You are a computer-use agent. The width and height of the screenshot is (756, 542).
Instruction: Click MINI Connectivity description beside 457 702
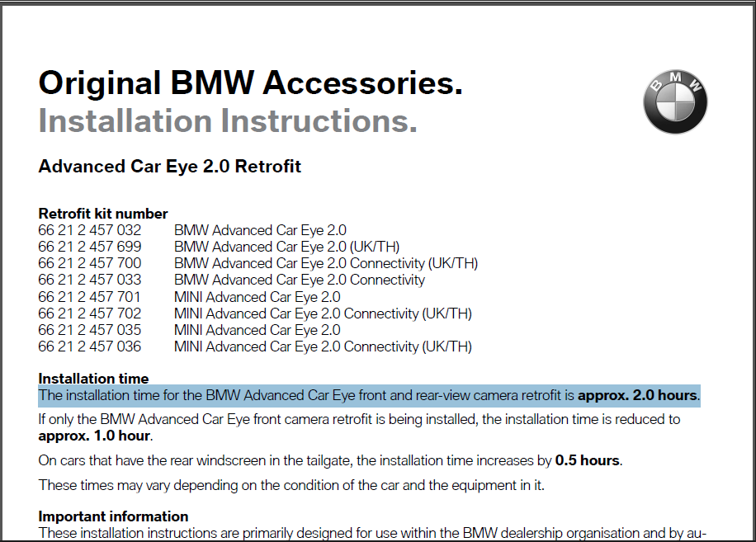coord(323,313)
